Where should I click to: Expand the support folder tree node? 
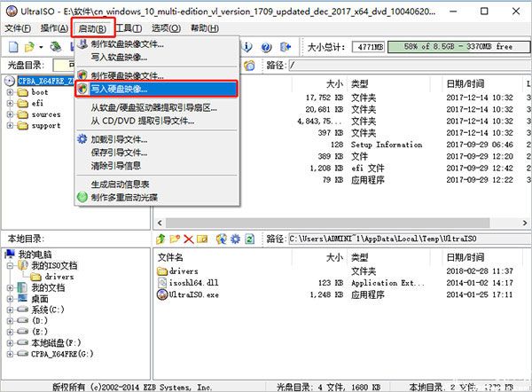click(x=10, y=126)
